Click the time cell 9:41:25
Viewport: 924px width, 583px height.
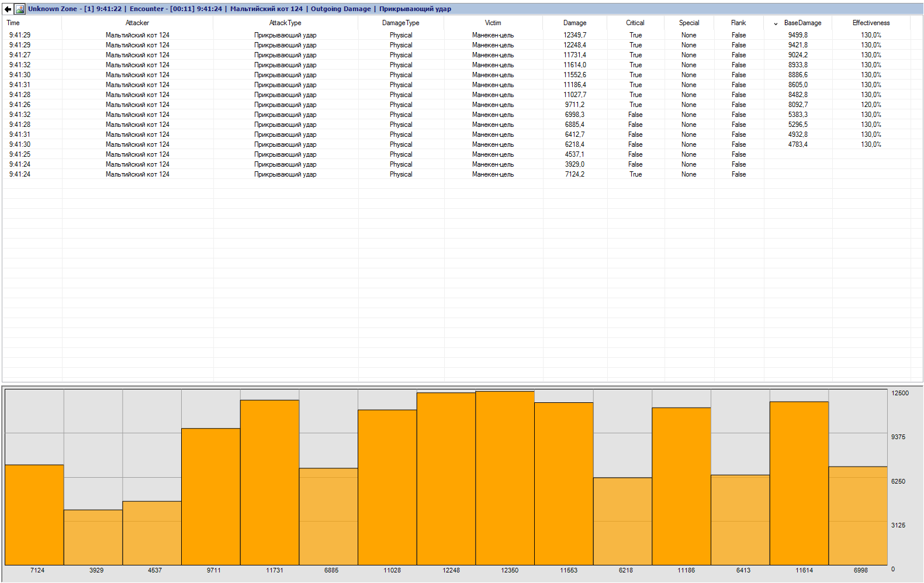(x=20, y=154)
